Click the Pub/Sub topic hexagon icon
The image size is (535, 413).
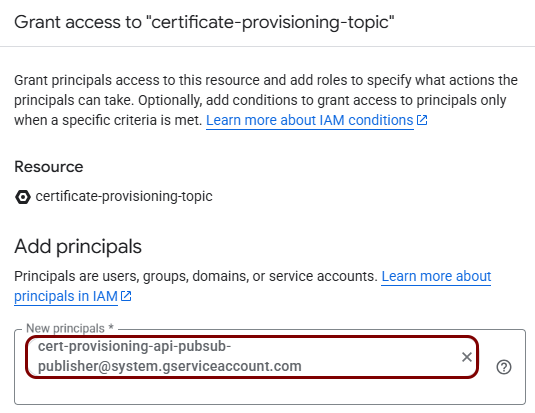click(x=23, y=197)
